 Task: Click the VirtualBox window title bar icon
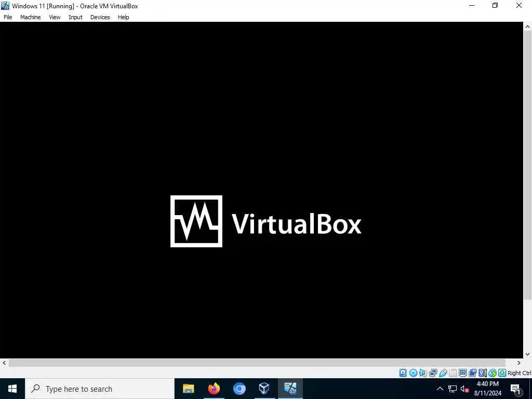5,6
